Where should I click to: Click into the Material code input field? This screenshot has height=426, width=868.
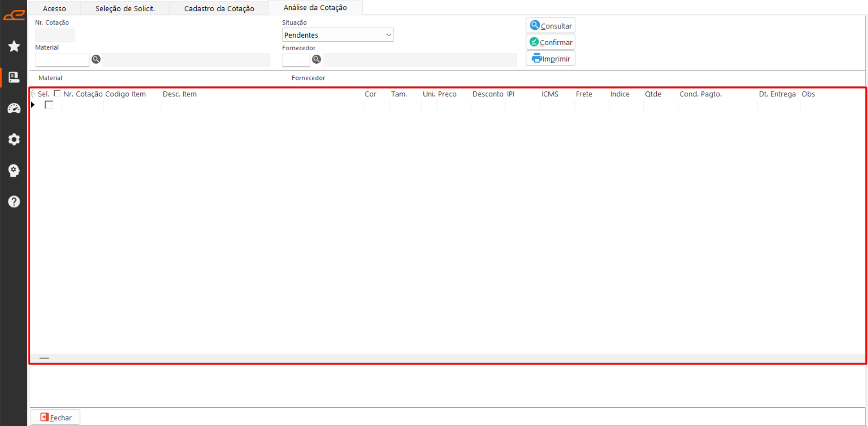coord(62,60)
